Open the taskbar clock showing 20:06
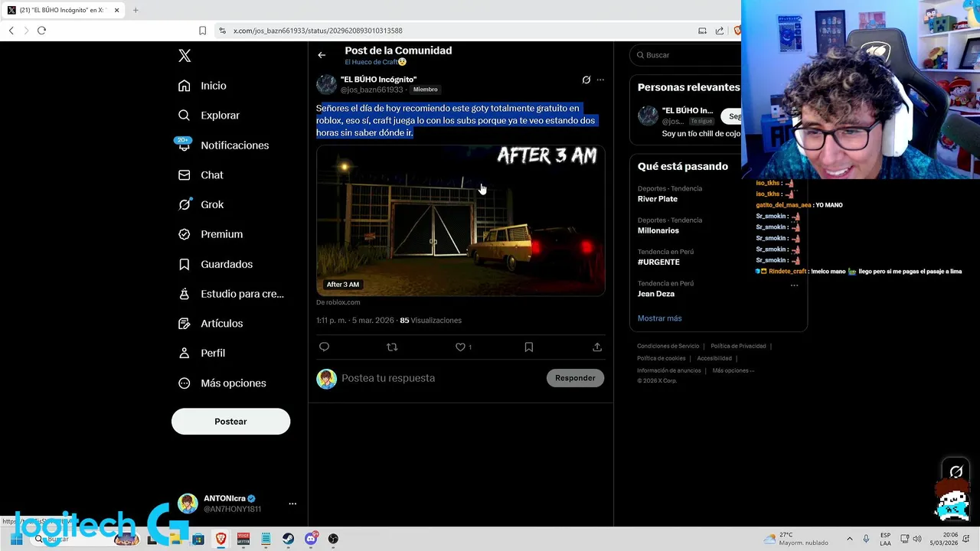 point(944,539)
